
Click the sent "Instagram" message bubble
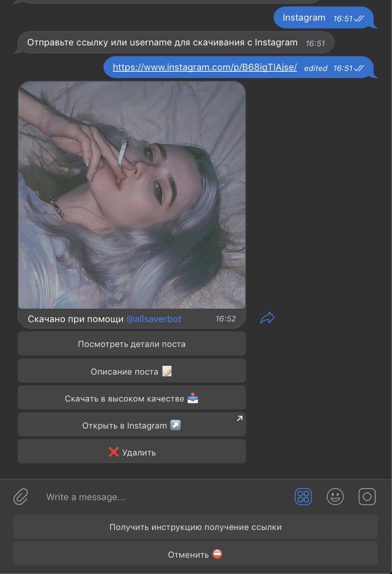(325, 18)
